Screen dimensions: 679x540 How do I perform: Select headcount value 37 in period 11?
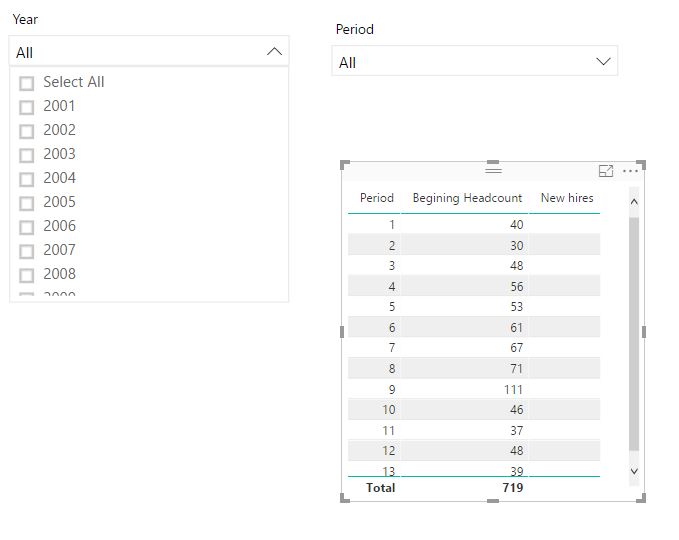click(x=516, y=430)
